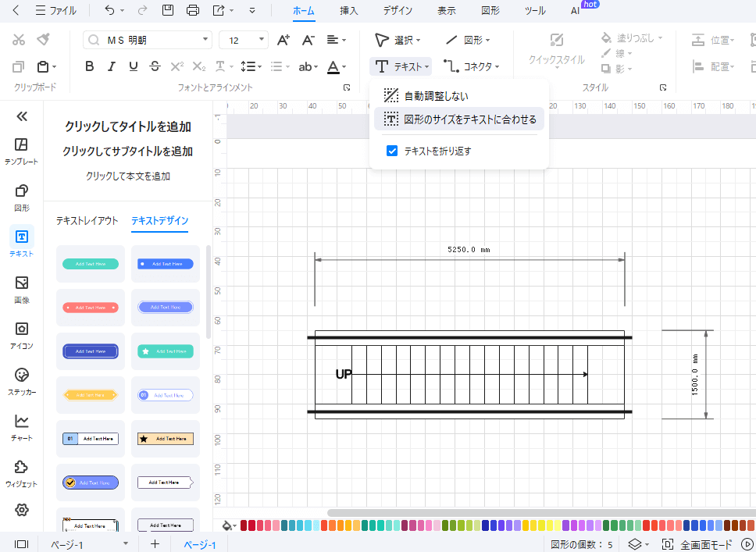756x552 pixels.
Task: Click the print icon
Action: [193, 10]
